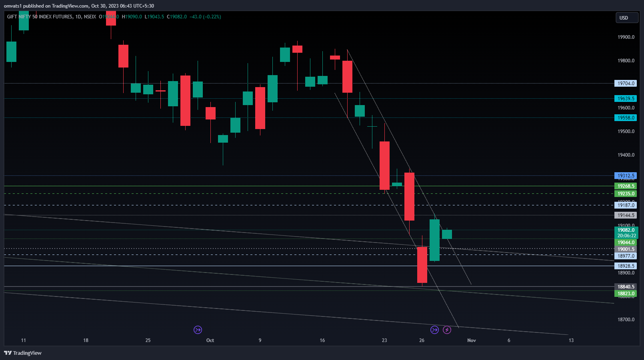Click the 19704.0 price label
The height and width of the screenshot is (360, 644).
click(626, 84)
